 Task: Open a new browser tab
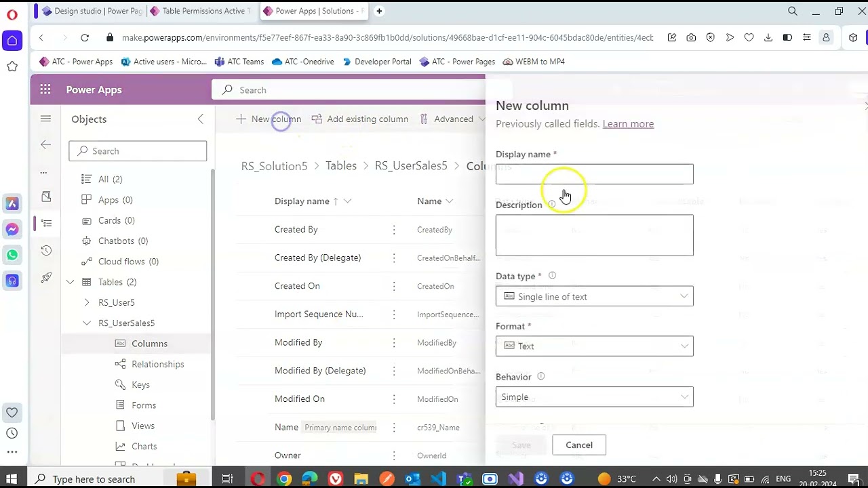click(x=379, y=11)
